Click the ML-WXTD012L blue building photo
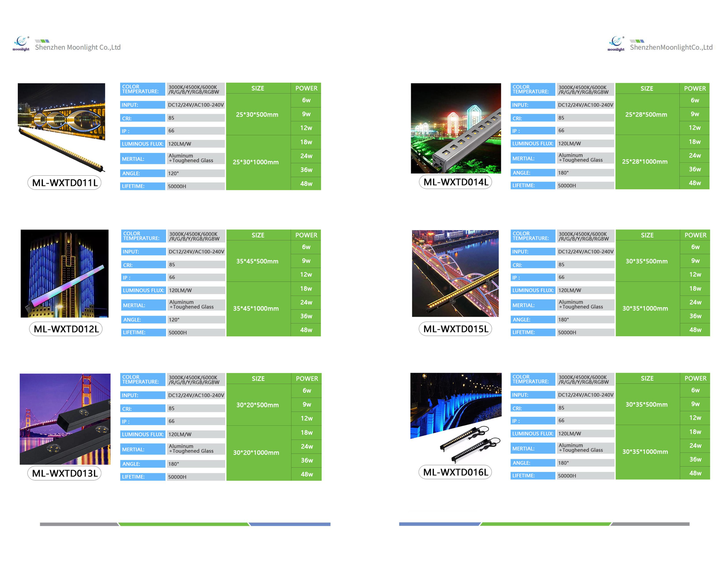 [x=64, y=273]
